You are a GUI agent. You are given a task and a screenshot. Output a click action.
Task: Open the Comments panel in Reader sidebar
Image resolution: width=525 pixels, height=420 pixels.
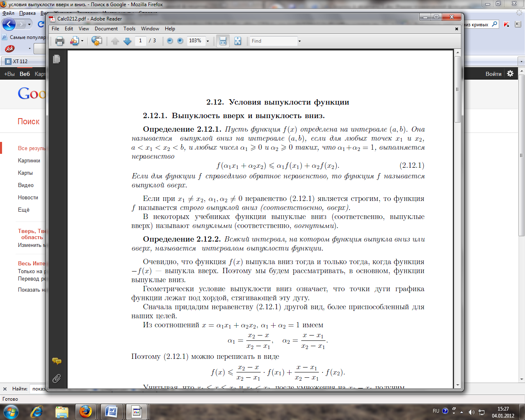[x=57, y=361]
